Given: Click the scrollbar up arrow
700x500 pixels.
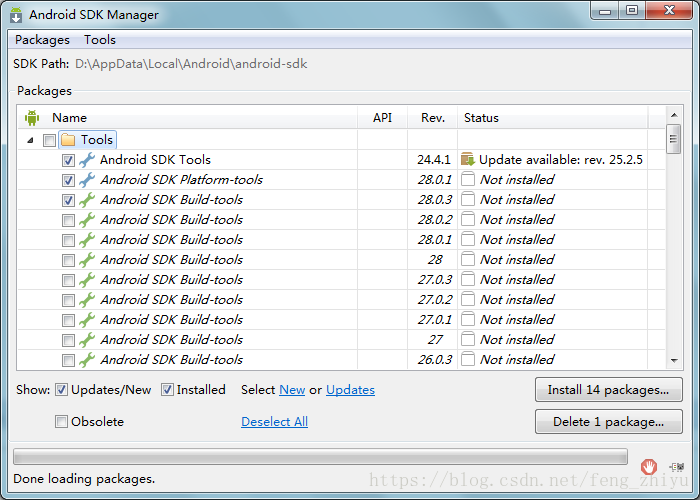Looking at the screenshot, I should pyautogui.click(x=674, y=115).
